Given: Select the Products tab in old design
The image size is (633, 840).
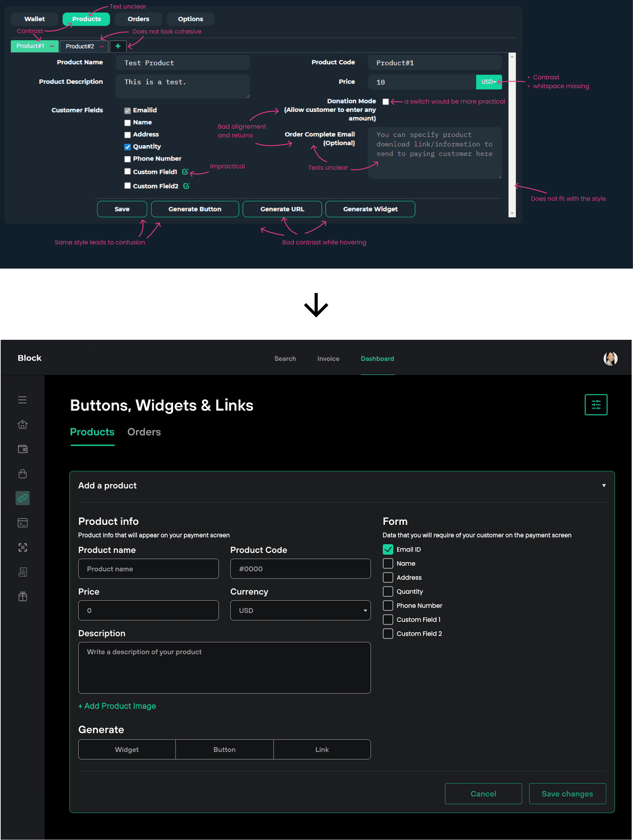Looking at the screenshot, I should 86,19.
